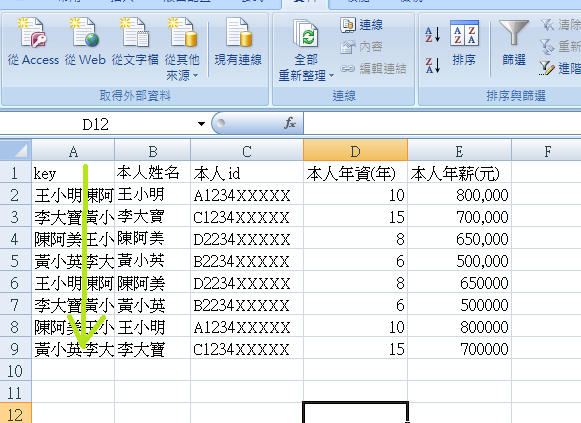
Task: Select column D header
Action: click(x=355, y=151)
